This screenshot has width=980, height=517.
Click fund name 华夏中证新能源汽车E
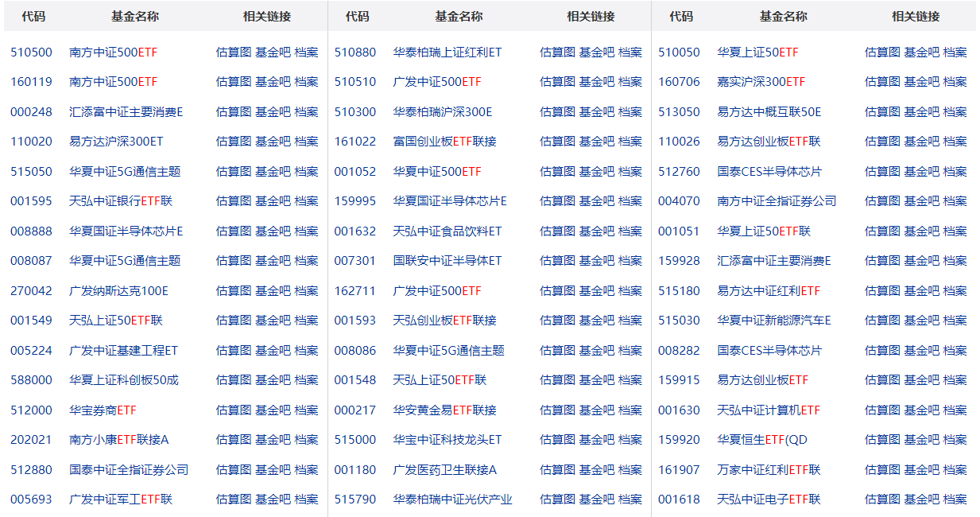coord(774,321)
